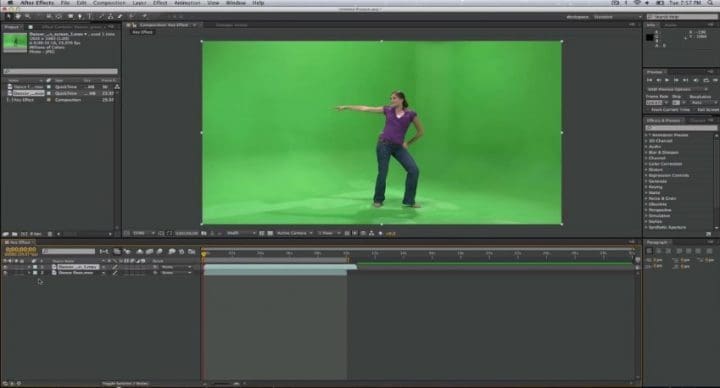Image resolution: width=720 pixels, height=388 pixels.
Task: Create a new folder in Project panel
Action: pyautogui.click(x=14, y=234)
